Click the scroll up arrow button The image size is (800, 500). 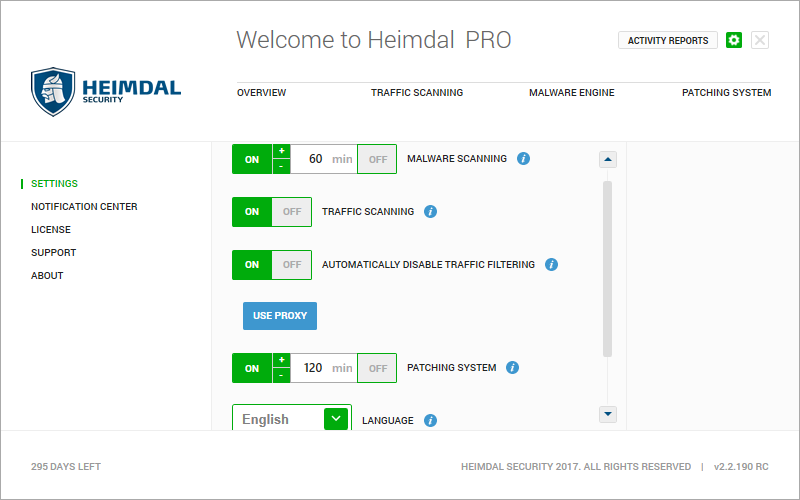608,159
